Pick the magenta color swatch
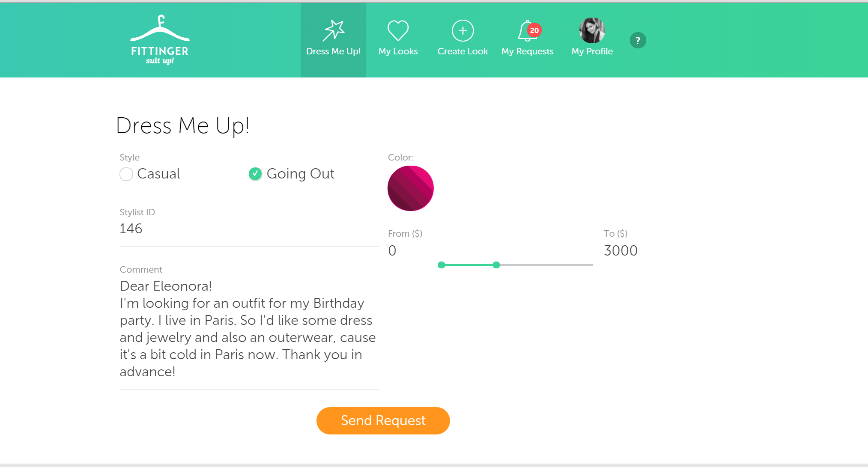This screenshot has height=467, width=868. [411, 188]
